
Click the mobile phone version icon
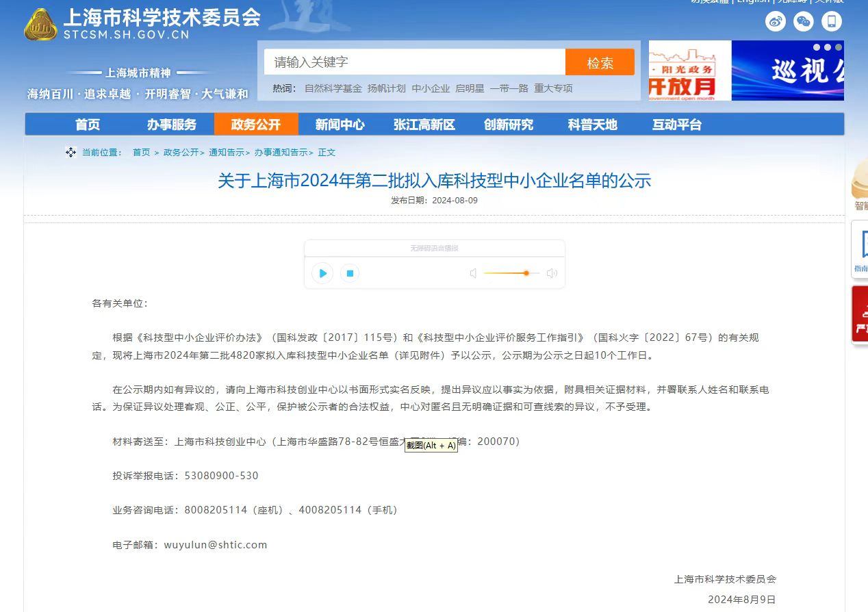832,21
